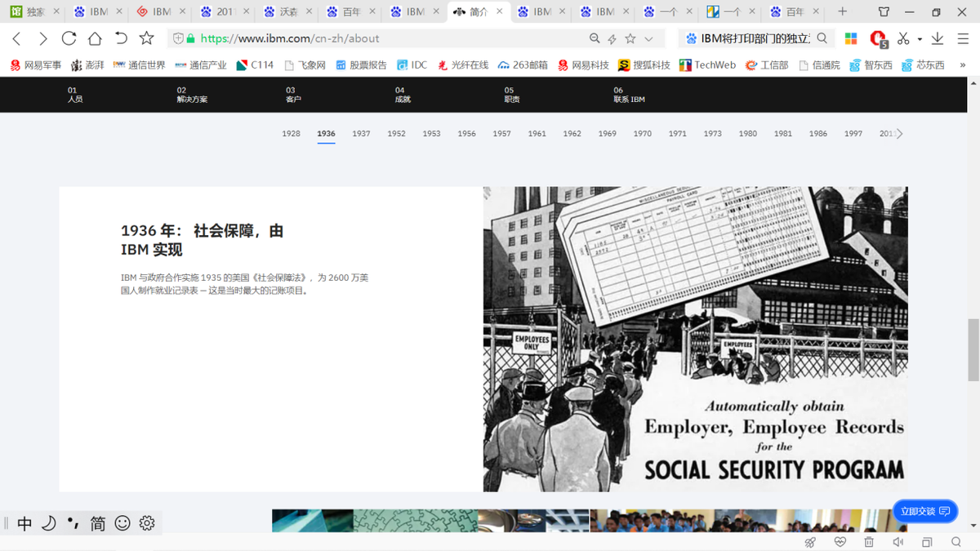Toggle simplified/traditional with the 简 icon

tap(97, 523)
